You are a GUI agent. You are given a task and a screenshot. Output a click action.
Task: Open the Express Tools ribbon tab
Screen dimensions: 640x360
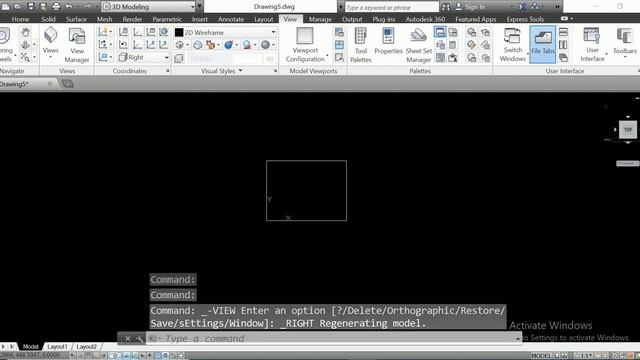pyautogui.click(x=525, y=19)
